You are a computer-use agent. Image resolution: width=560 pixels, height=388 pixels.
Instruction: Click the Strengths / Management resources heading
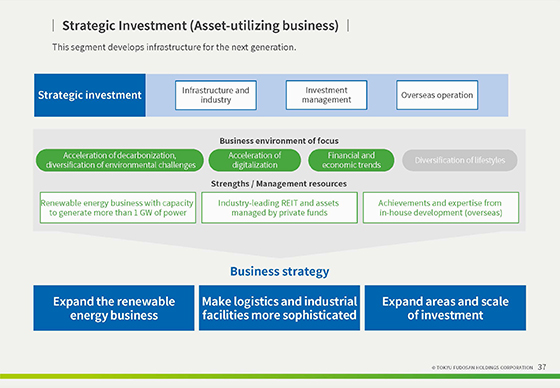pos(279,184)
